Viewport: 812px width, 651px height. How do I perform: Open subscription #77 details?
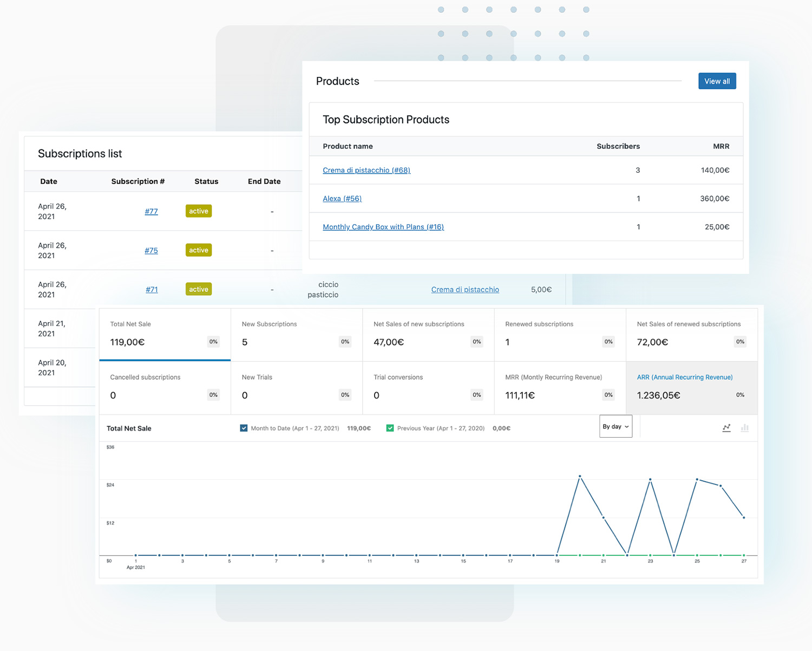pyautogui.click(x=151, y=211)
